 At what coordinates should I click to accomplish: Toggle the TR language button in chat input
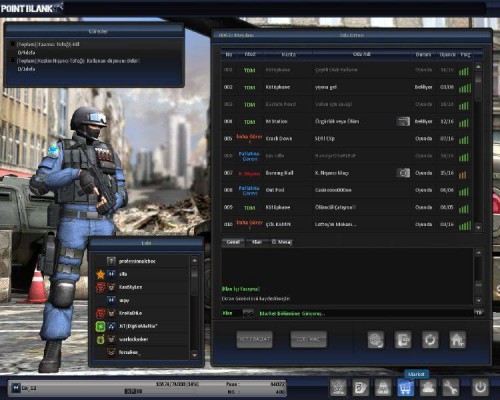[479, 313]
